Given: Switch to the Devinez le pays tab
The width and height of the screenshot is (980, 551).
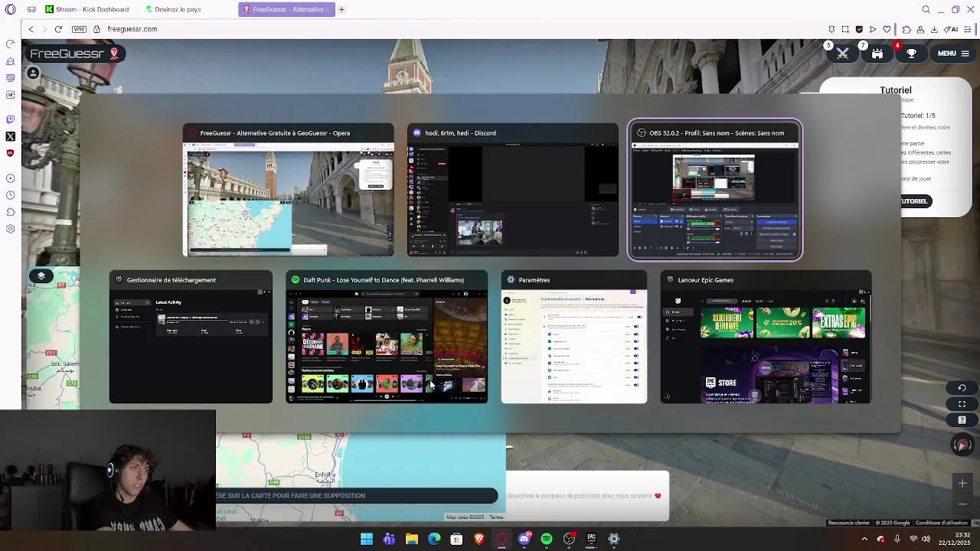Looking at the screenshot, I should click(x=173, y=9).
